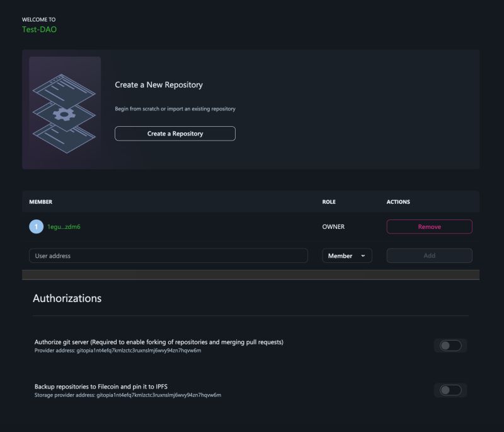This screenshot has width=504, height=432.
Task: Select the ACTIONS column header
Action: (398, 202)
